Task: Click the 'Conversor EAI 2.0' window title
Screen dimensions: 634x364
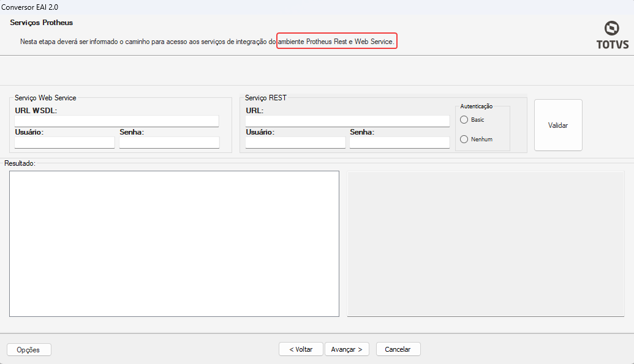Action: pos(29,7)
